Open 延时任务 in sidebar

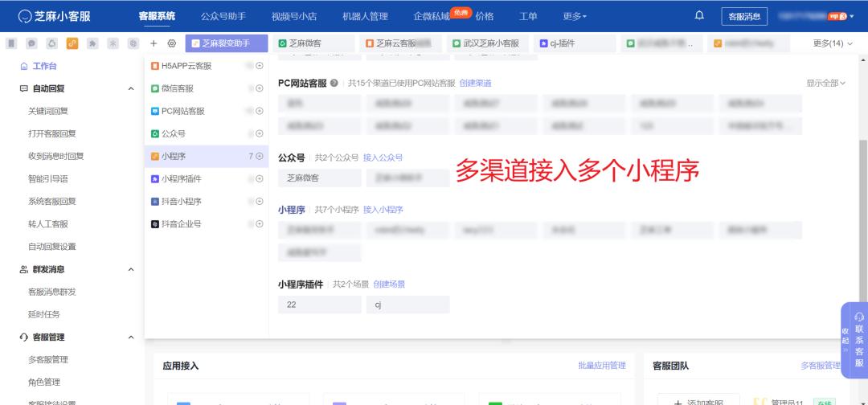[44, 314]
